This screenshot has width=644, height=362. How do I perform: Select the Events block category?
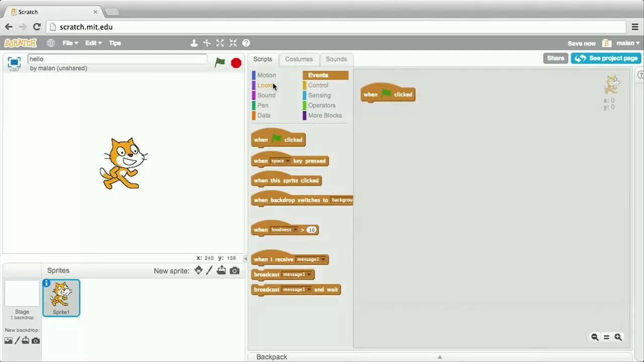tap(325, 75)
